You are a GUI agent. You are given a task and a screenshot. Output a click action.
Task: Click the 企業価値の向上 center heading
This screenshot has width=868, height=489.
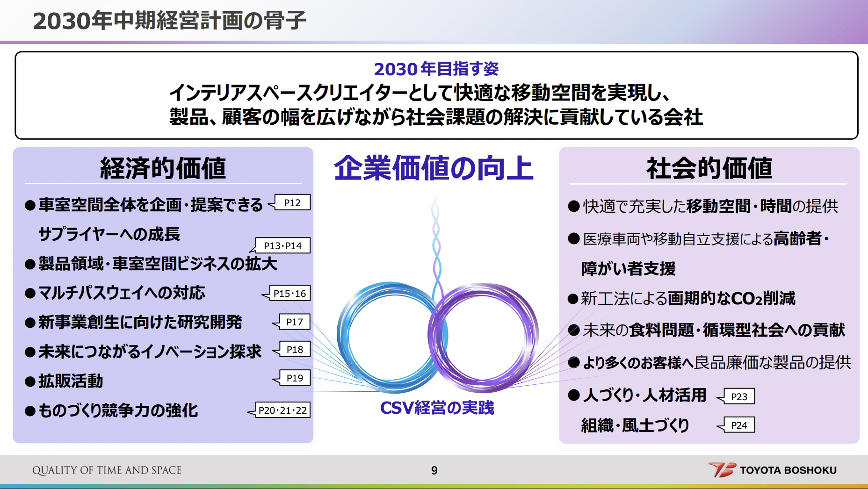[x=434, y=168]
